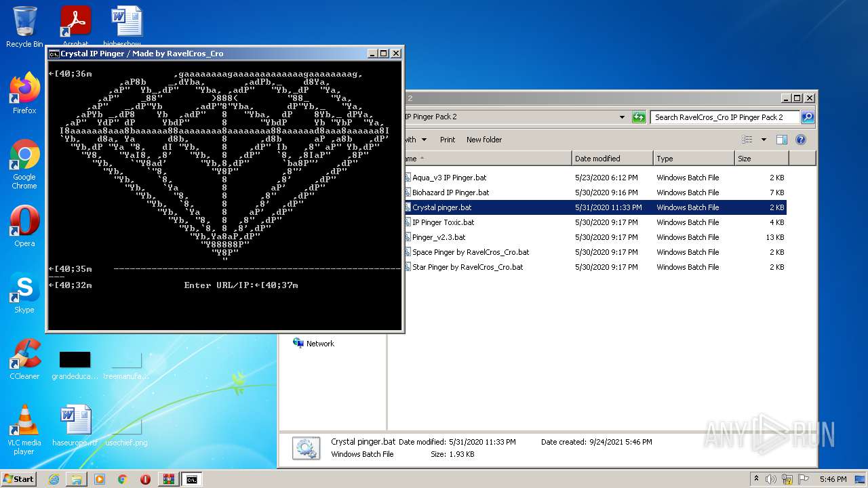Open Explorer Help question mark icon
This screenshot has height=488, width=868.
tap(800, 140)
